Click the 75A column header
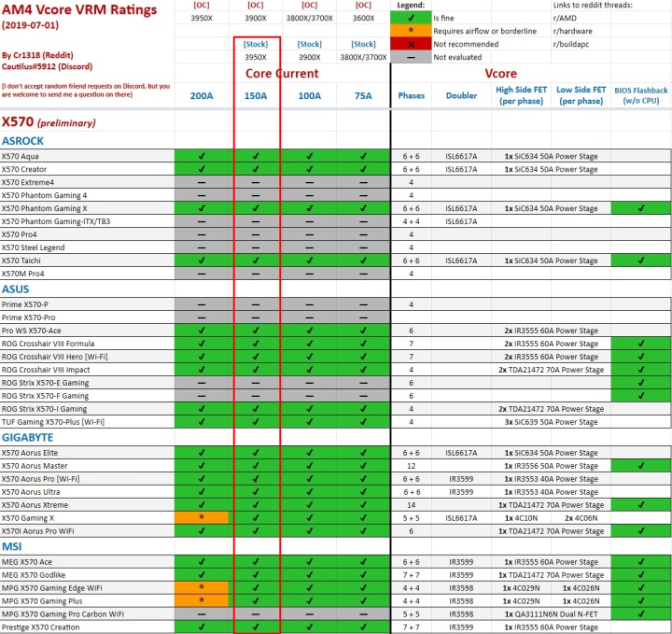672x634 pixels. click(x=363, y=95)
